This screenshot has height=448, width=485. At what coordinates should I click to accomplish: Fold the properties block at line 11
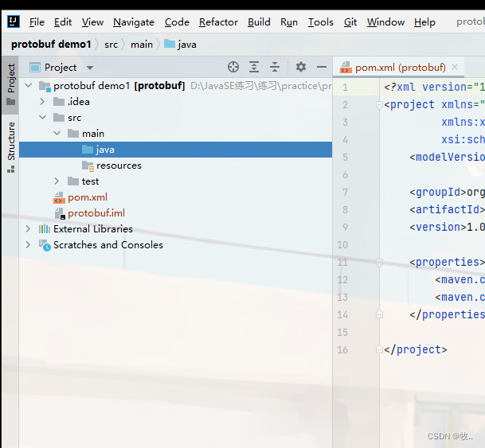(379, 263)
